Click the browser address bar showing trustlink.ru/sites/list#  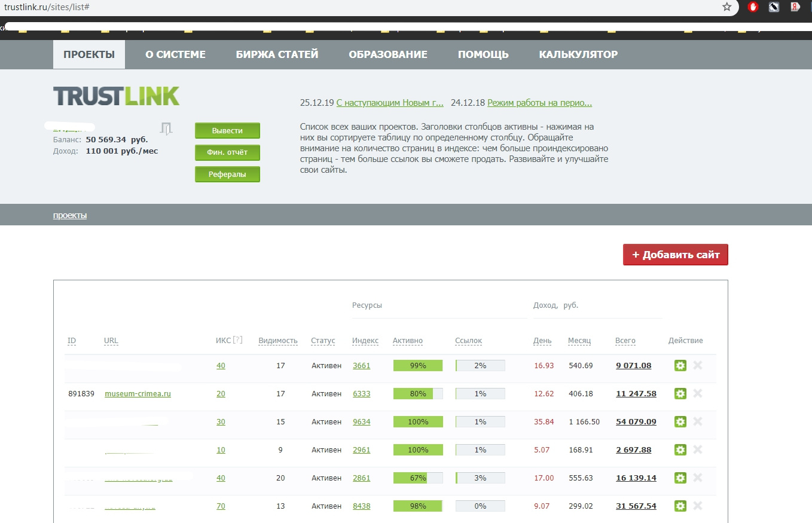[359, 7]
